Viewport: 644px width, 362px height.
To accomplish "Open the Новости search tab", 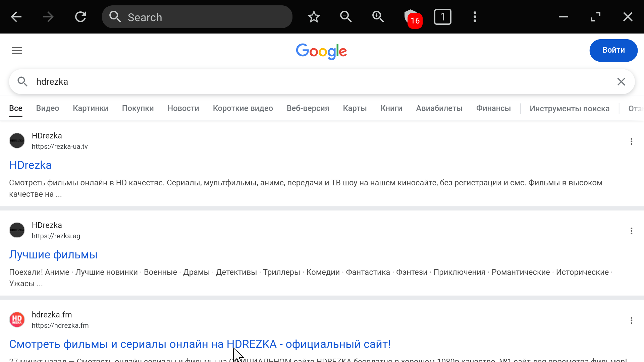I will pos(183,109).
